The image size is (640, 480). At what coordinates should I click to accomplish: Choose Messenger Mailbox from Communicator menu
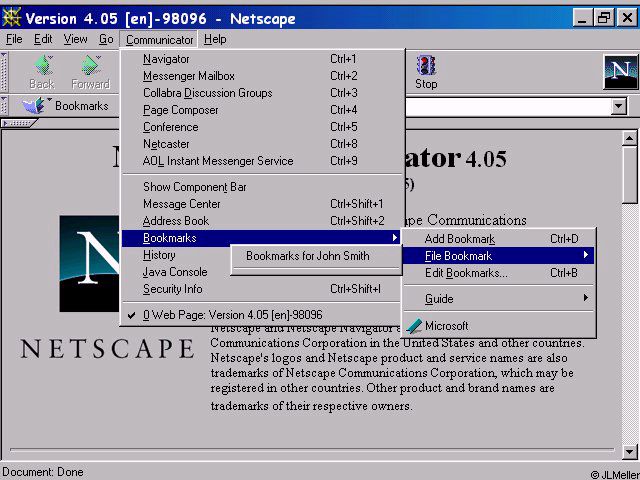tap(189, 76)
